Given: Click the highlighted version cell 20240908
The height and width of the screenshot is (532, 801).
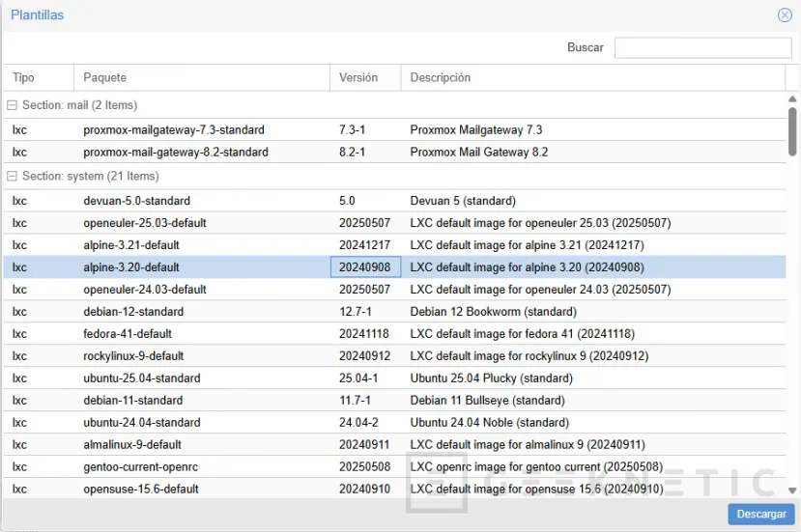Looking at the screenshot, I should pyautogui.click(x=365, y=267).
